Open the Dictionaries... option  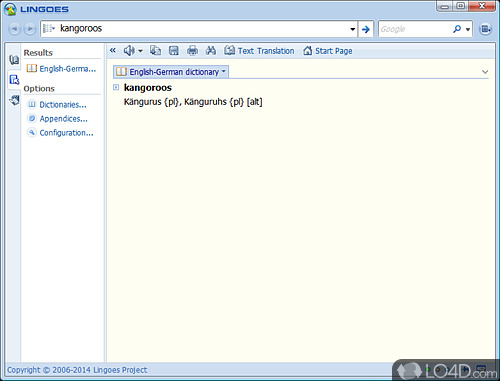tap(57, 105)
